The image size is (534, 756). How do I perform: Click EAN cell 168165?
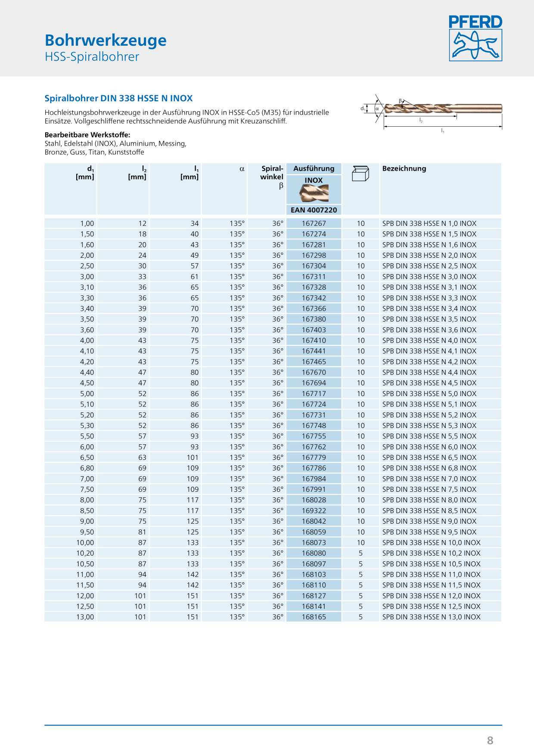click(x=314, y=617)
